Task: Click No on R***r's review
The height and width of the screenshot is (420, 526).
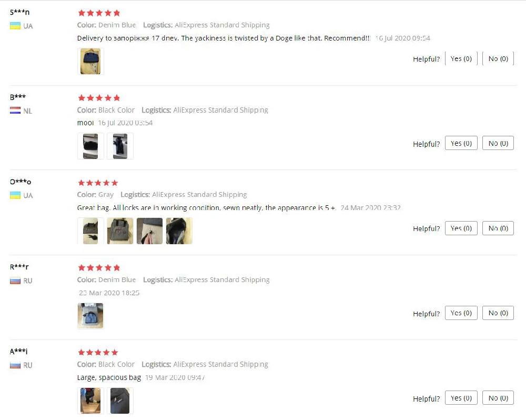Action: (x=498, y=313)
